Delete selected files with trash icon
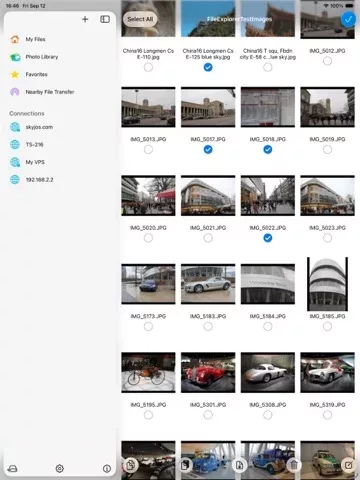 coord(294,465)
